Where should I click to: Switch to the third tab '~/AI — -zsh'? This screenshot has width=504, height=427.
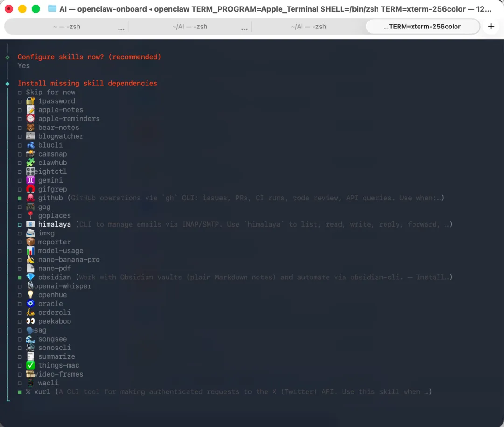pyautogui.click(x=308, y=27)
